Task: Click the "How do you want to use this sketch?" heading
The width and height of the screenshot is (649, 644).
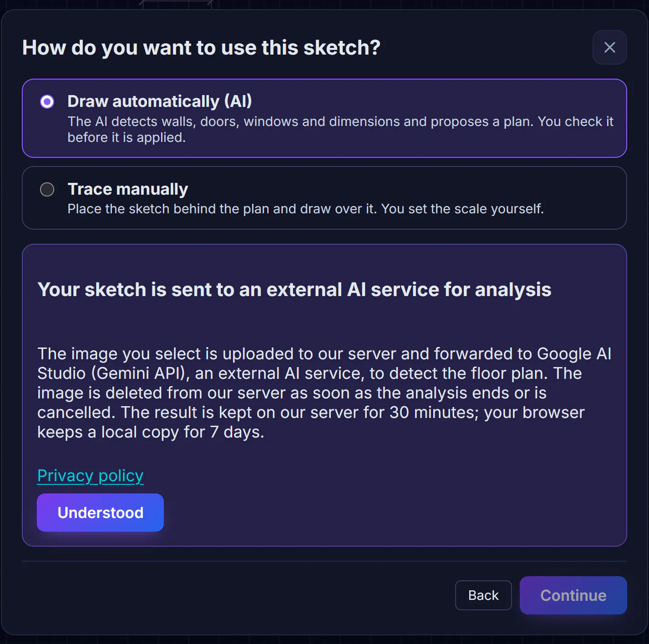Action: (201, 47)
